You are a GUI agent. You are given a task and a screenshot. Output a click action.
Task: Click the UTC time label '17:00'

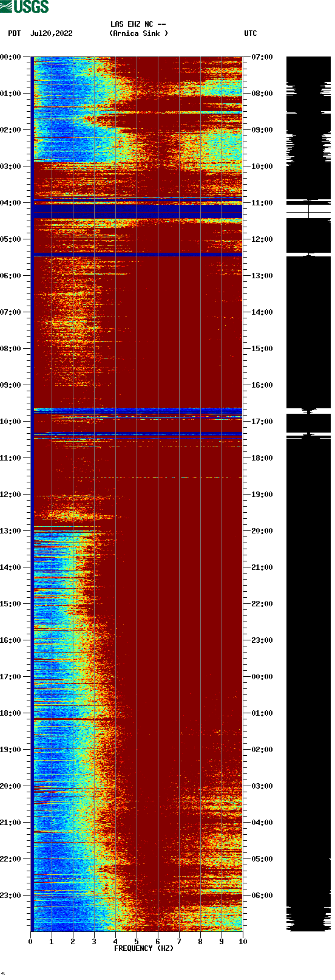pyautogui.click(x=262, y=422)
